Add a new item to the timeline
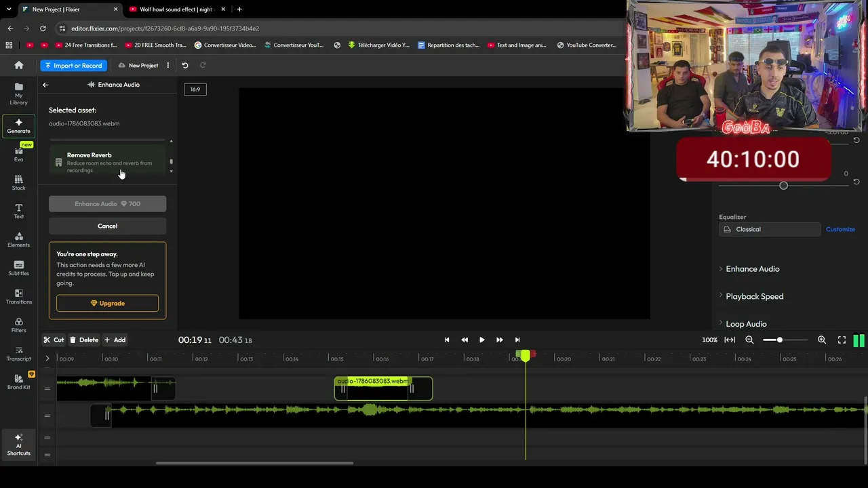This screenshot has height=488, width=868. (x=115, y=340)
